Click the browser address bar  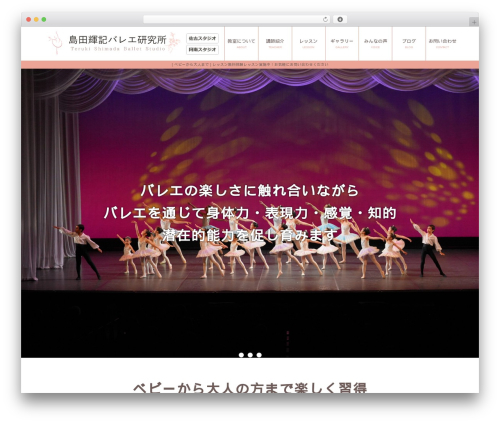coord(237,20)
